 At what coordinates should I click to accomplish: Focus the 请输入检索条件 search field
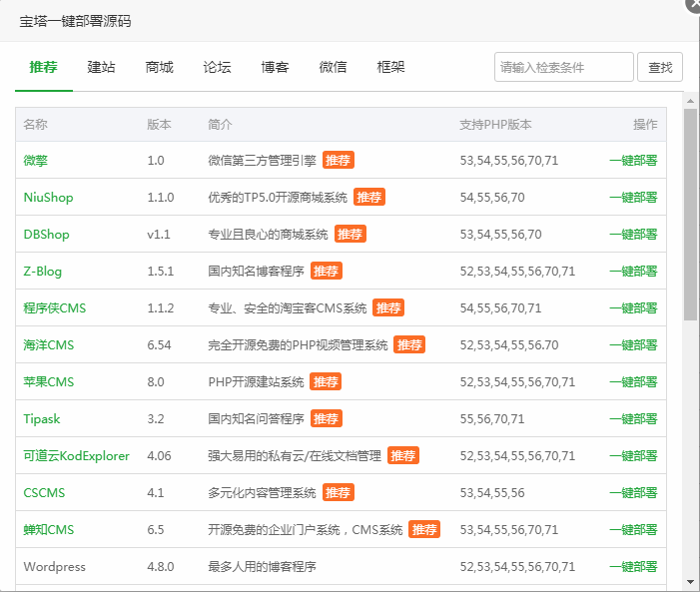pyautogui.click(x=564, y=67)
